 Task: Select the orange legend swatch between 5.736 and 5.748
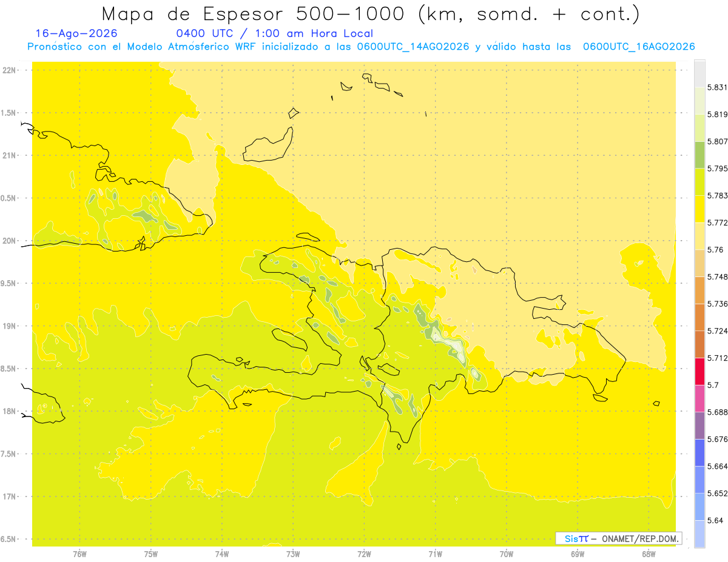tap(699, 290)
